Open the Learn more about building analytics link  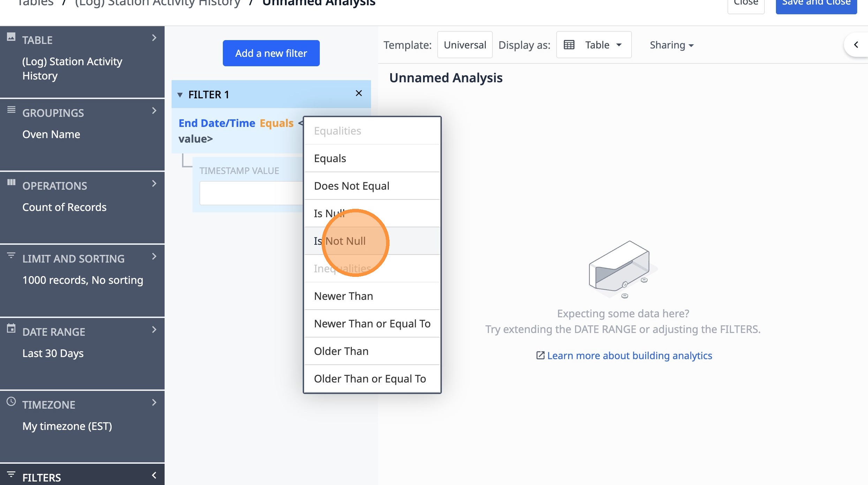[x=629, y=356]
